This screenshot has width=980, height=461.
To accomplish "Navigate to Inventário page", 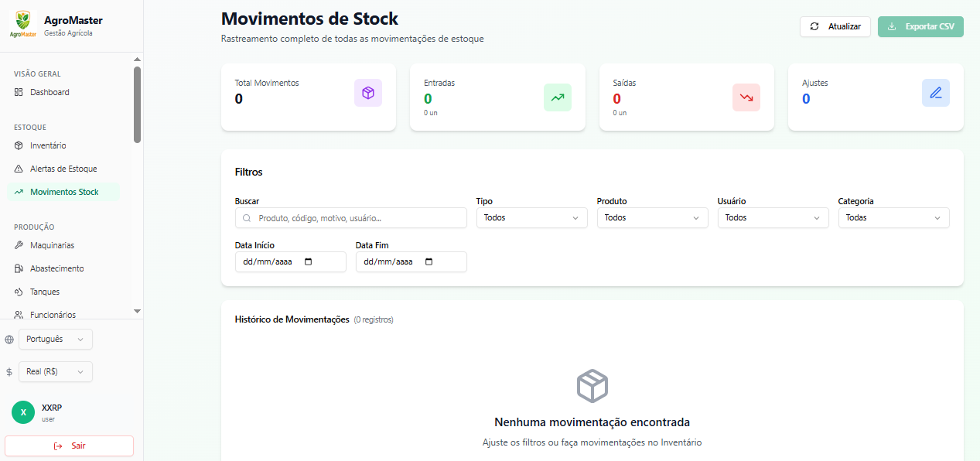I will (48, 145).
